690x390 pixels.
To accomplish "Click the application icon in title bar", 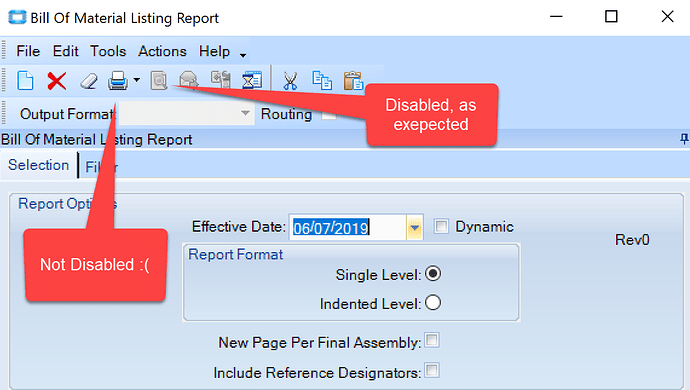I will pyautogui.click(x=17, y=18).
